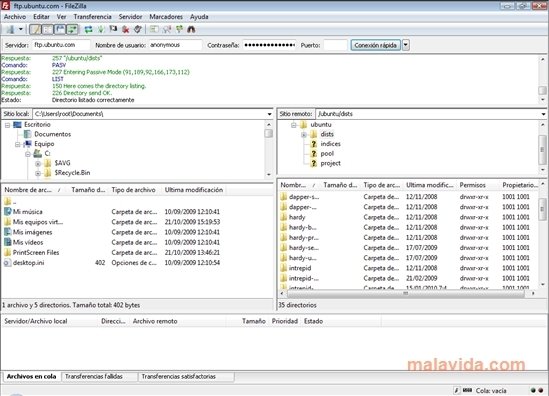Select Mis equipos virt... folder
This screenshot has width=549, height=396.
point(38,222)
